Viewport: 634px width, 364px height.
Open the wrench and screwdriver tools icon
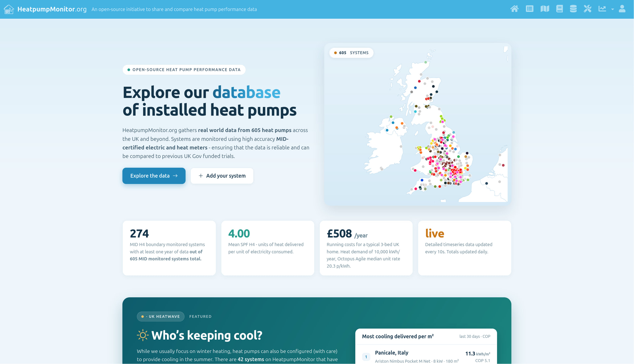tap(587, 9)
